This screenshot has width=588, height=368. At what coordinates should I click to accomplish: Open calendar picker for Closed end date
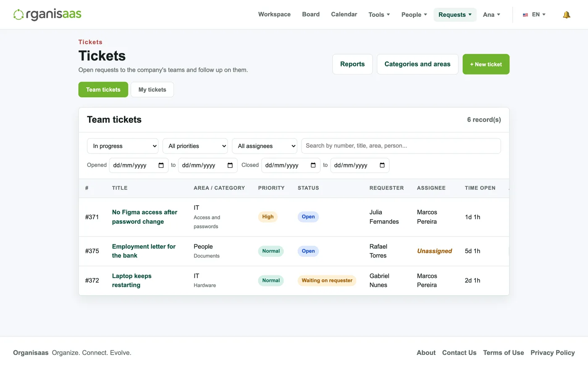coord(382,165)
